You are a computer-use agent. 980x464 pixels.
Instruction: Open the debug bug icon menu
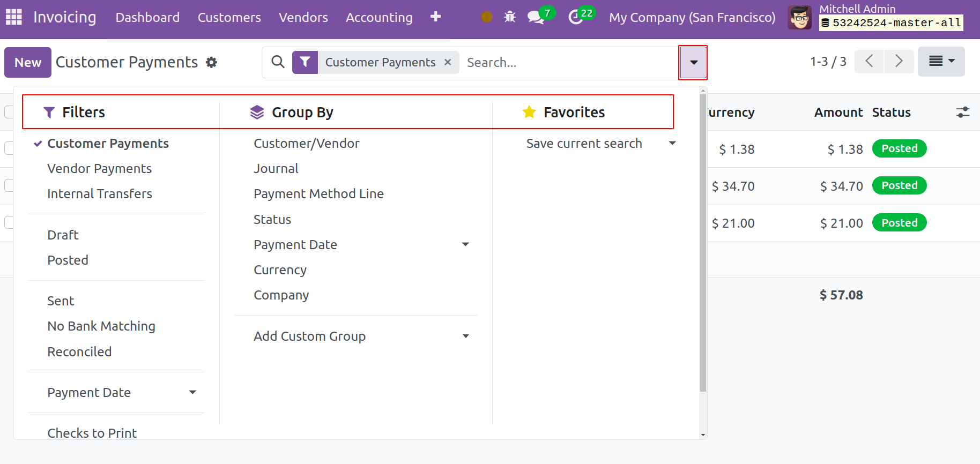tap(510, 17)
